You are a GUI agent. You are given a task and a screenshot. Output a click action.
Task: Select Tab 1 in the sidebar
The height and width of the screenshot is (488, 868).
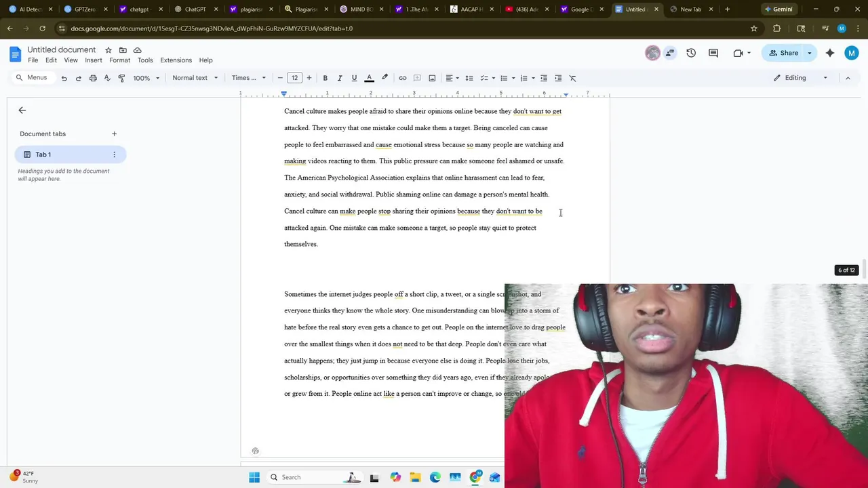point(71,155)
